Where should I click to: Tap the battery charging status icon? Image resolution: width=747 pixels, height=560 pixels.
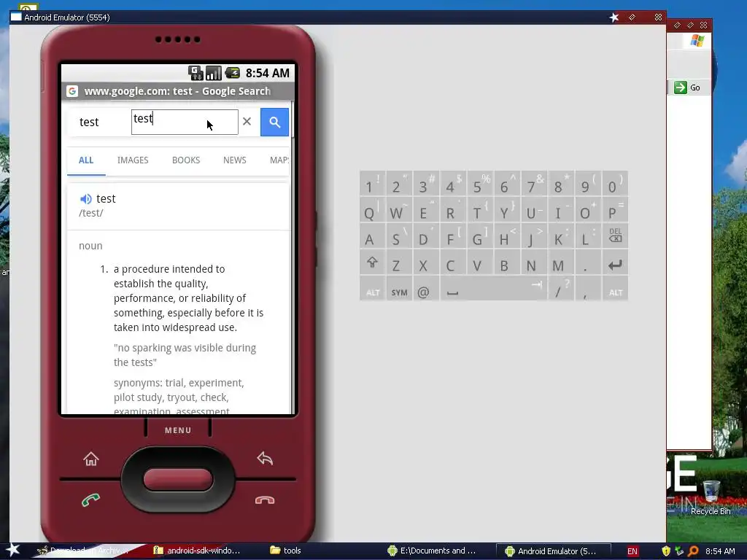(233, 73)
